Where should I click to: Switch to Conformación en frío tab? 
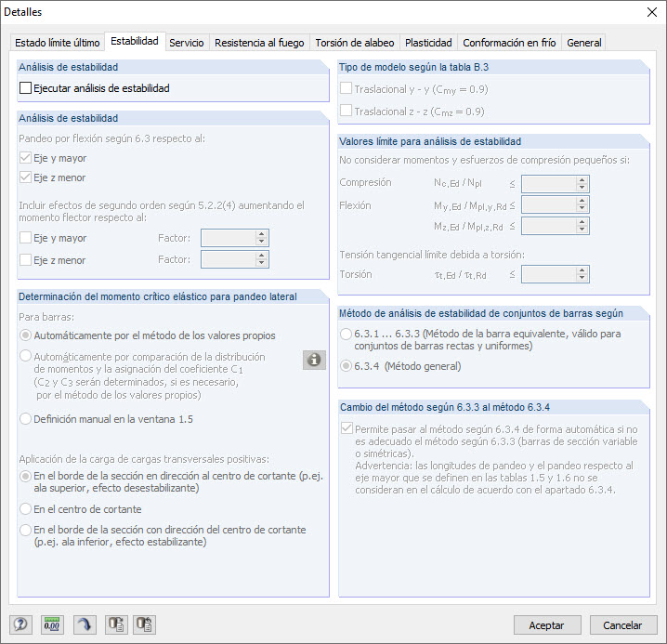pos(509,43)
